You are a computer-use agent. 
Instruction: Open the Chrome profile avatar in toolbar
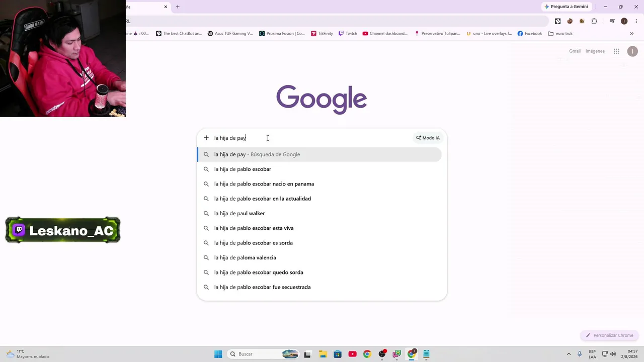tap(624, 21)
